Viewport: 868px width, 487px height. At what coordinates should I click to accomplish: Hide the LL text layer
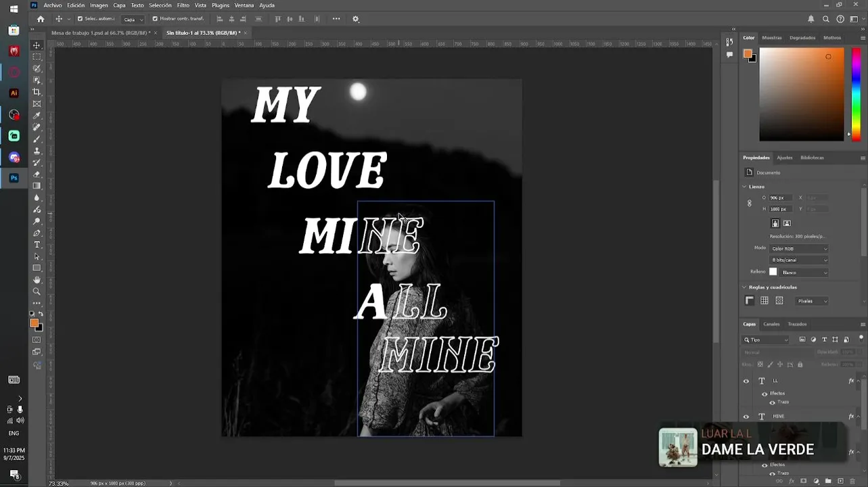click(x=746, y=381)
